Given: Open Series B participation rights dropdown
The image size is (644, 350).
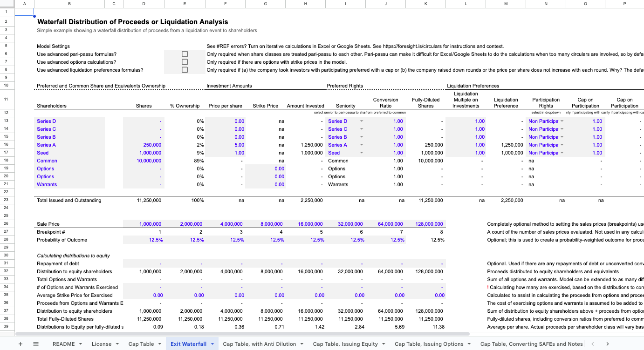Looking at the screenshot, I should pyautogui.click(x=562, y=137).
